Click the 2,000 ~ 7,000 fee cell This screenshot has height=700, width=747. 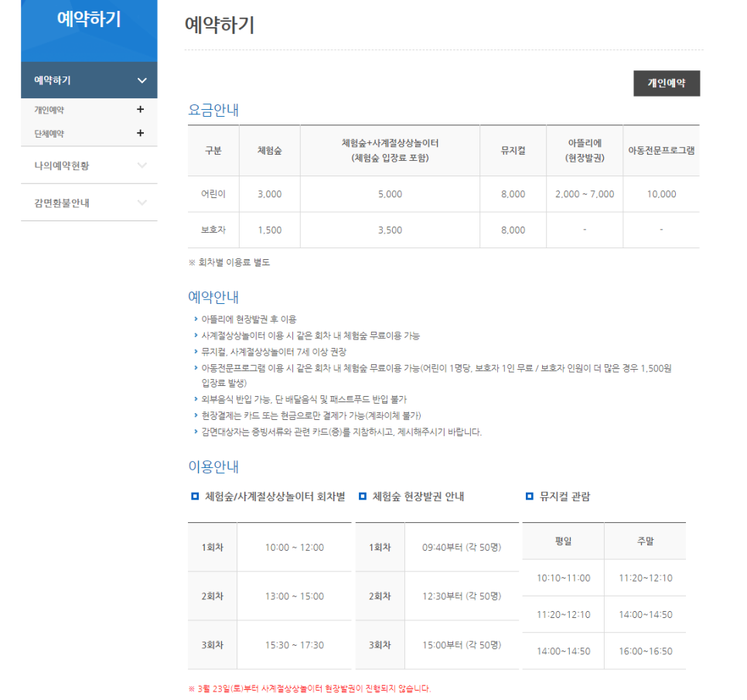click(585, 194)
